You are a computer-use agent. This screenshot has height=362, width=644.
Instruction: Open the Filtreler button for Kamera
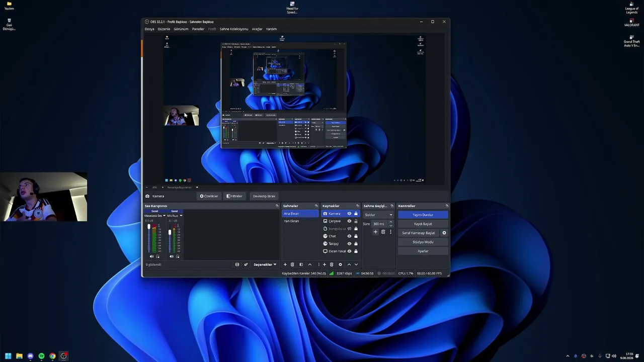tap(234, 196)
